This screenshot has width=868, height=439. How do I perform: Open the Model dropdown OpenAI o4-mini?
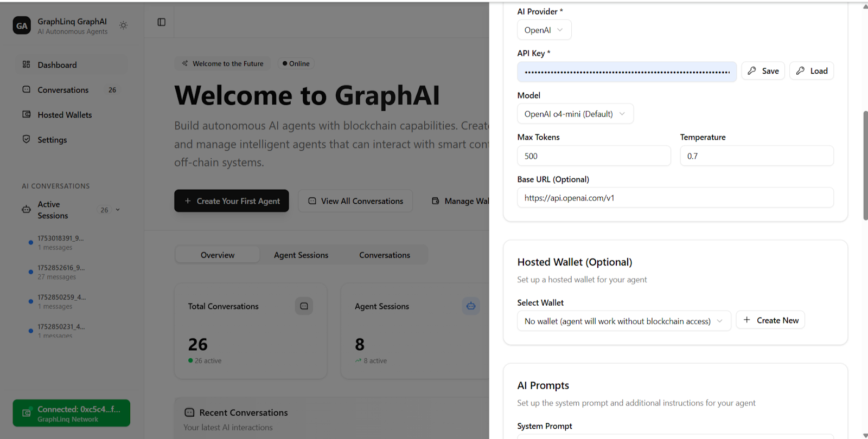[575, 114]
